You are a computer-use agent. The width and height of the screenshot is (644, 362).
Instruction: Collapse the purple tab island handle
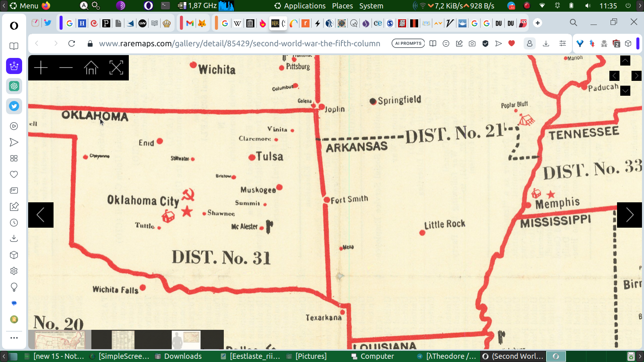point(61,23)
